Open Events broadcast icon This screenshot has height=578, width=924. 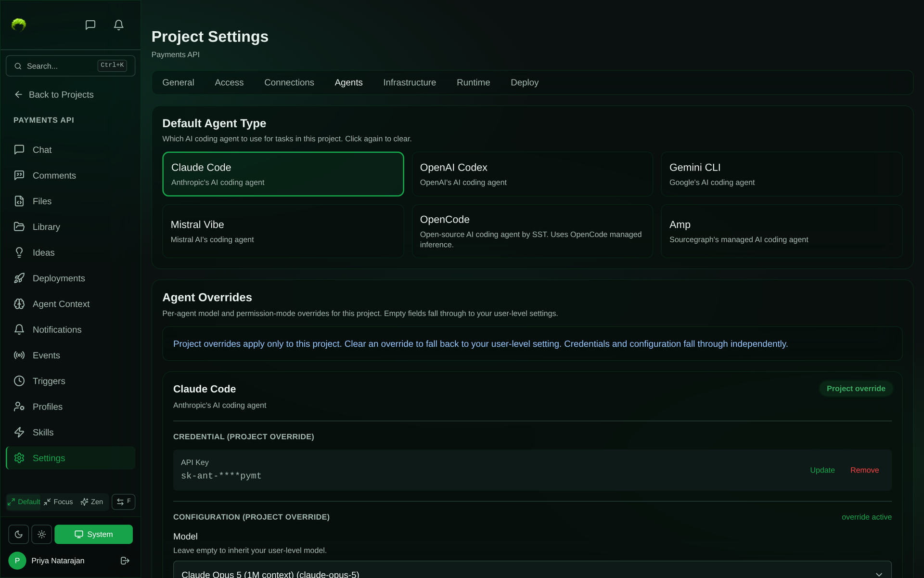[x=19, y=355]
